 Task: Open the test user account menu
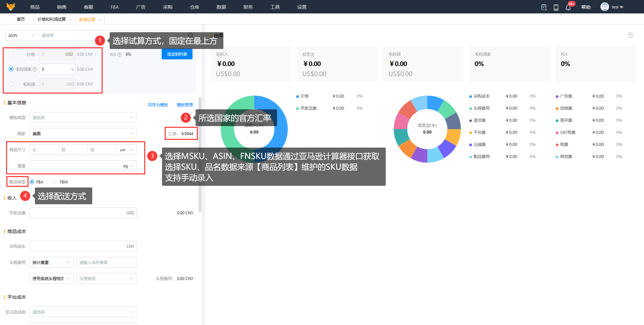point(617,7)
